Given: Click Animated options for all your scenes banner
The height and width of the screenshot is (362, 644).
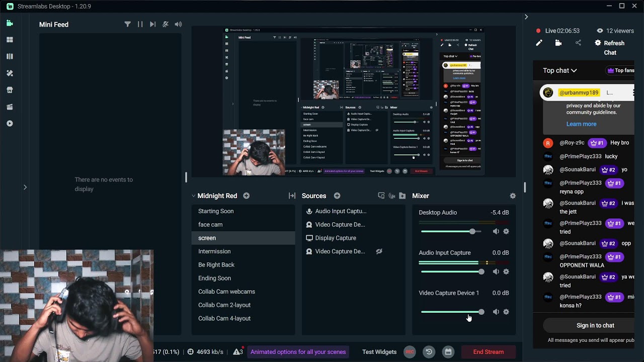Looking at the screenshot, I should point(298,352).
